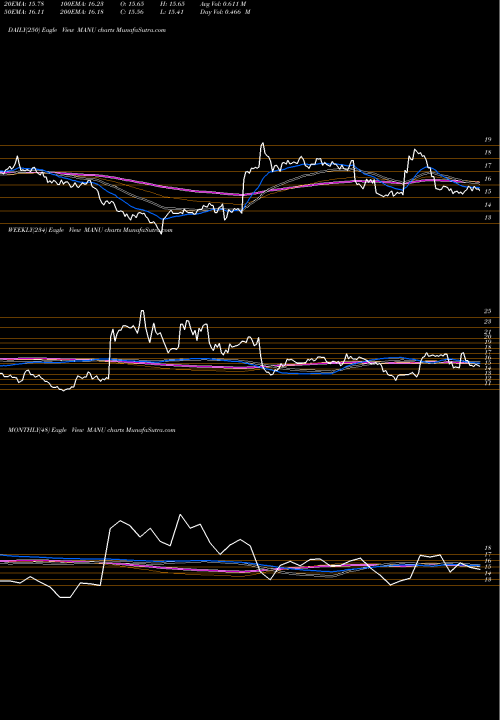The height and width of the screenshot is (720, 500).
Task: Click the 18 price label on monthly chart
Action: coord(488,548)
